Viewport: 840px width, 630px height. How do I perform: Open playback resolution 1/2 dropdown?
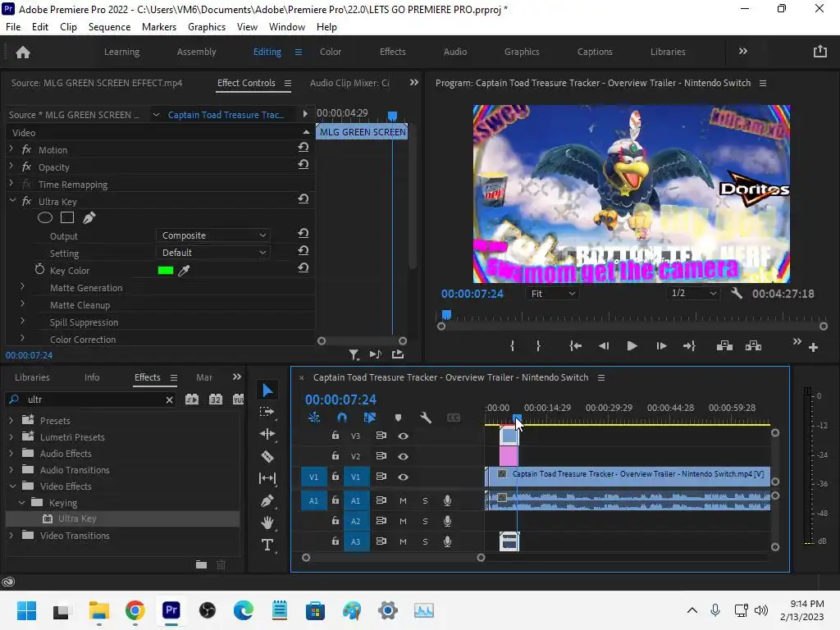[x=693, y=293]
